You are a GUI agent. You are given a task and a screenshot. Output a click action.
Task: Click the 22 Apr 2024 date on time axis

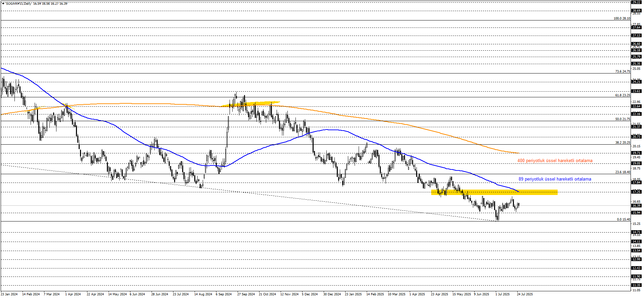95,294
